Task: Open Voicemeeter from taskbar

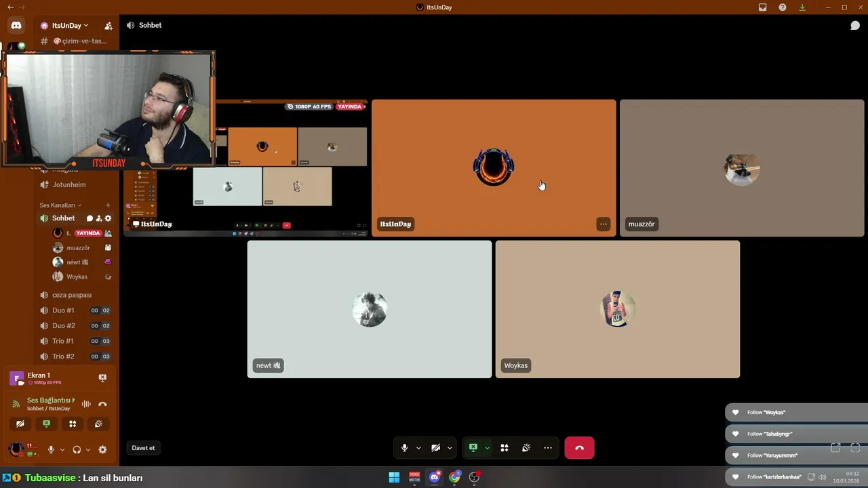Action: [414, 477]
